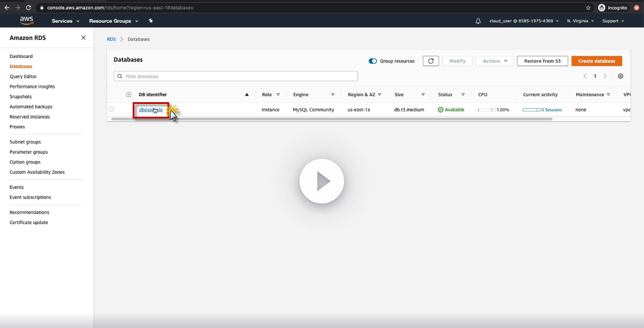Open Databases in the RDS sidebar

(x=21, y=67)
